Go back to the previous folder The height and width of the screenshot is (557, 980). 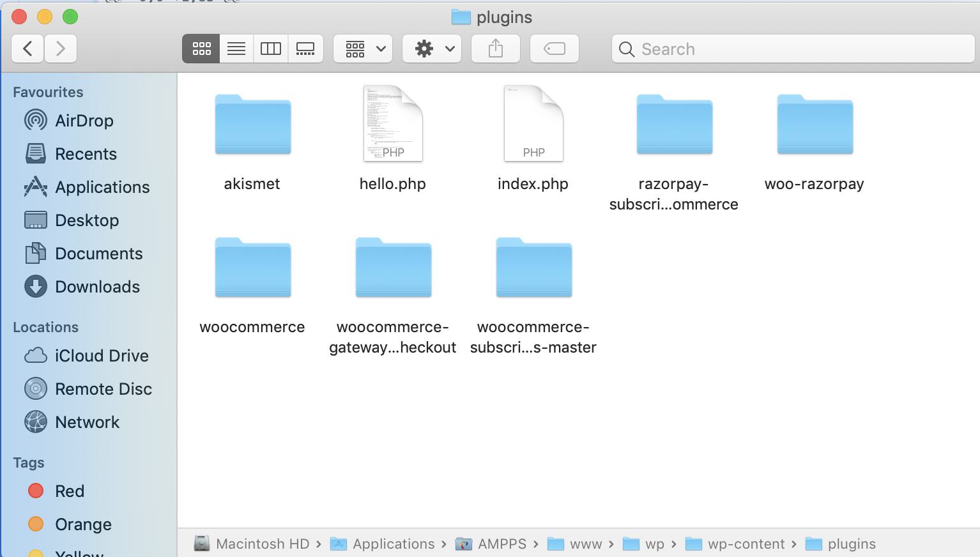[x=27, y=49]
